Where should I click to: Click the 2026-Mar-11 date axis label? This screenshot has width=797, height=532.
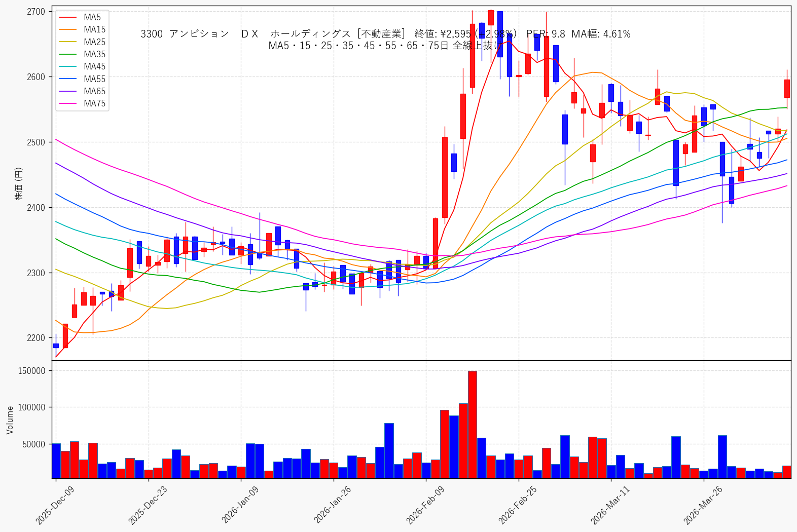tap(610, 505)
